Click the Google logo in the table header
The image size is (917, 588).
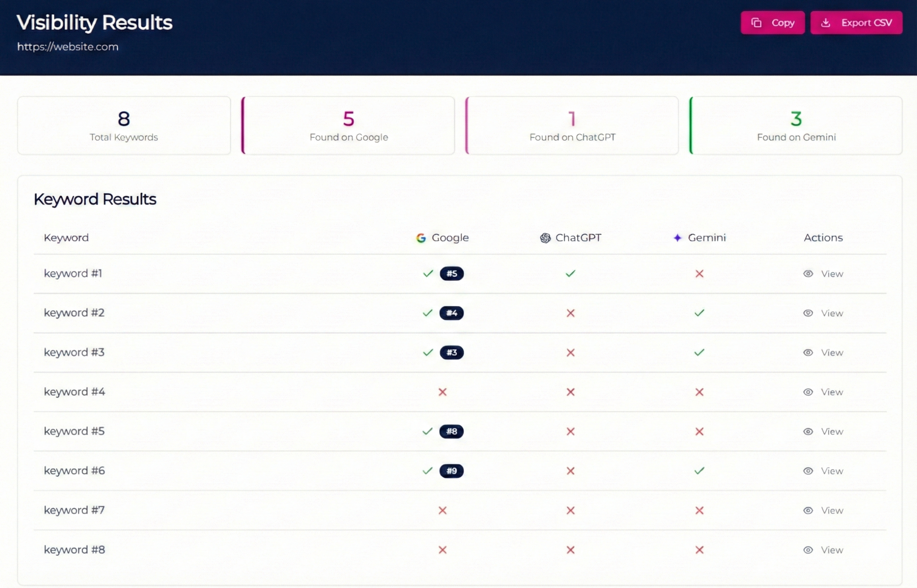pos(421,238)
